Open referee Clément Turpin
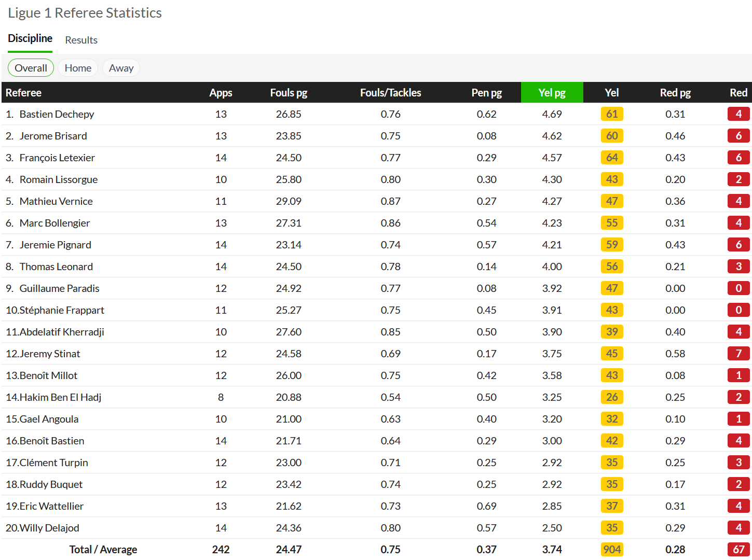Viewport: 752px width, 560px height. [x=53, y=463]
